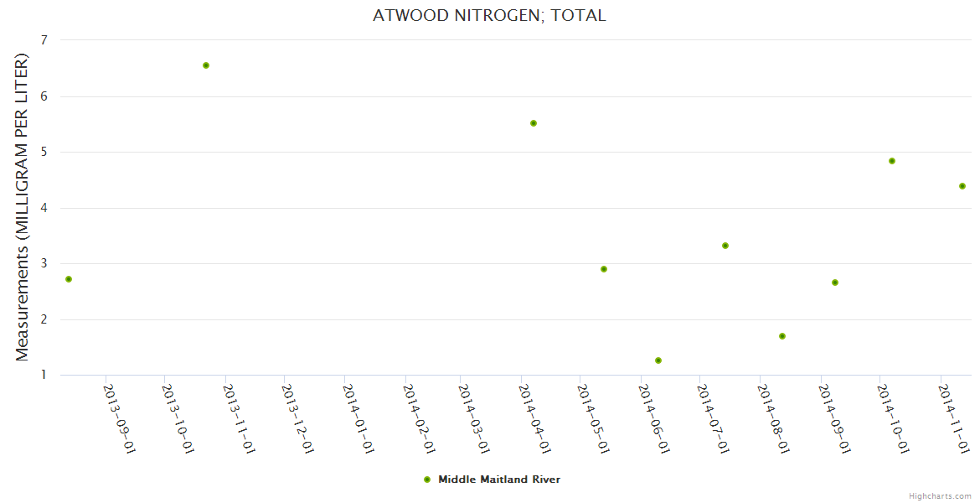Click the y-axis label 7
980x503 pixels.
pos(44,40)
